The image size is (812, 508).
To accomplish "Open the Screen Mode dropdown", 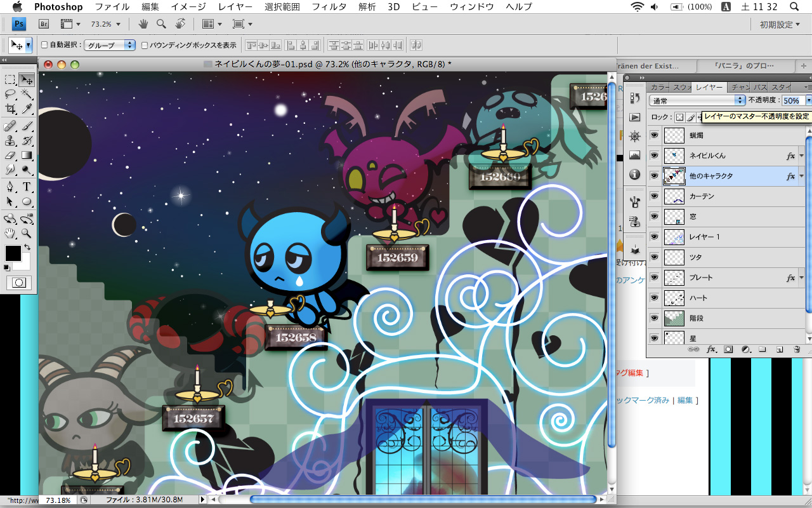I will click(243, 24).
